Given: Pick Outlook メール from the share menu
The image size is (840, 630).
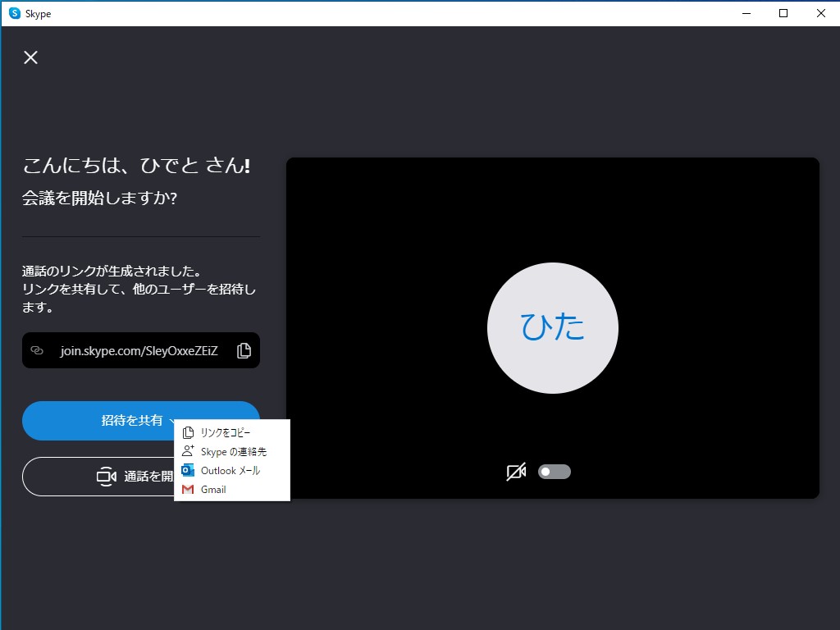Looking at the screenshot, I should click(232, 470).
